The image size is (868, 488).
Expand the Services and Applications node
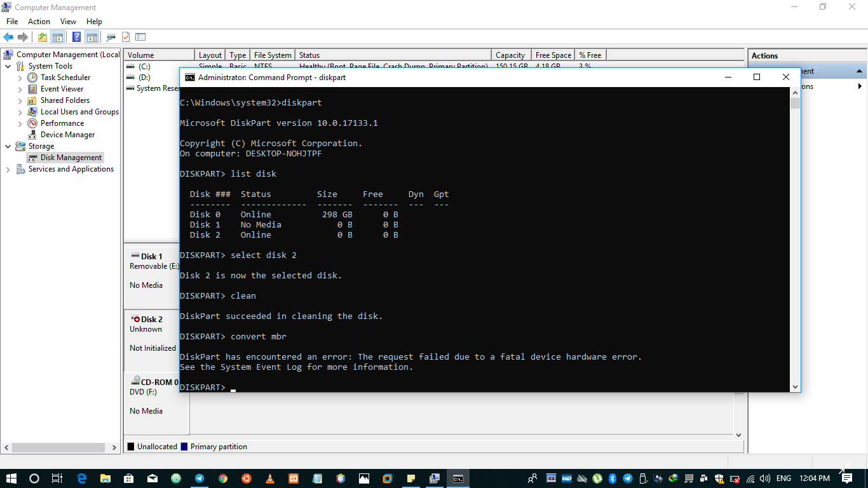[x=8, y=169]
